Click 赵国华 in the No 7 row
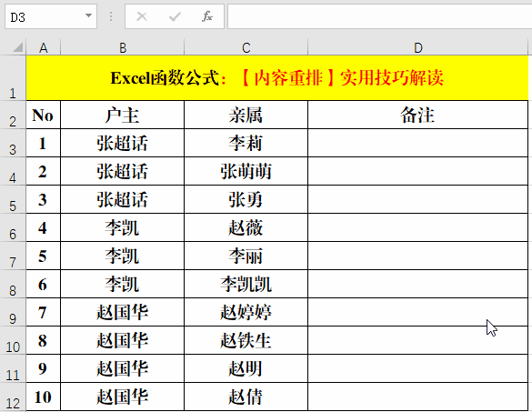 coord(123,312)
